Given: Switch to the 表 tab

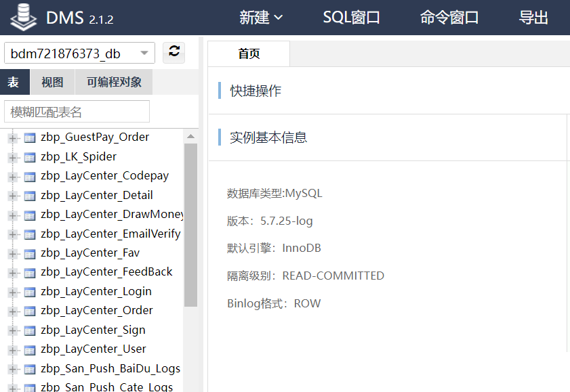Looking at the screenshot, I should coord(14,82).
